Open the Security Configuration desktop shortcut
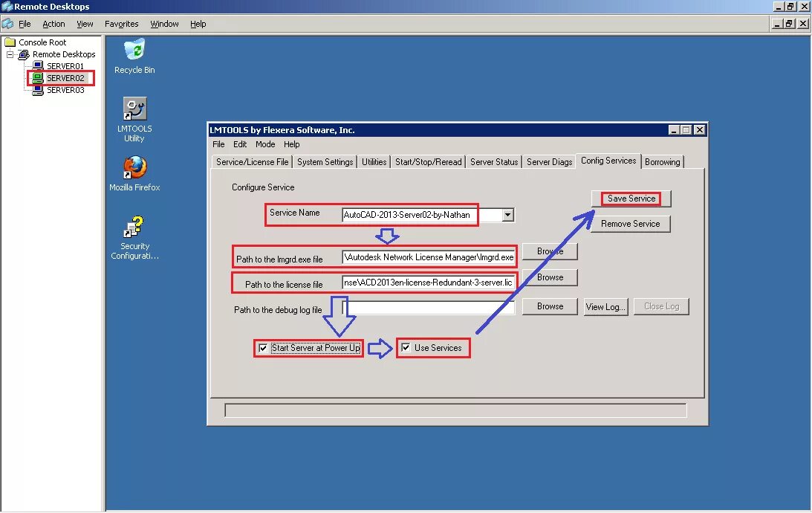Image resolution: width=812 pixels, height=513 pixels. 134,237
